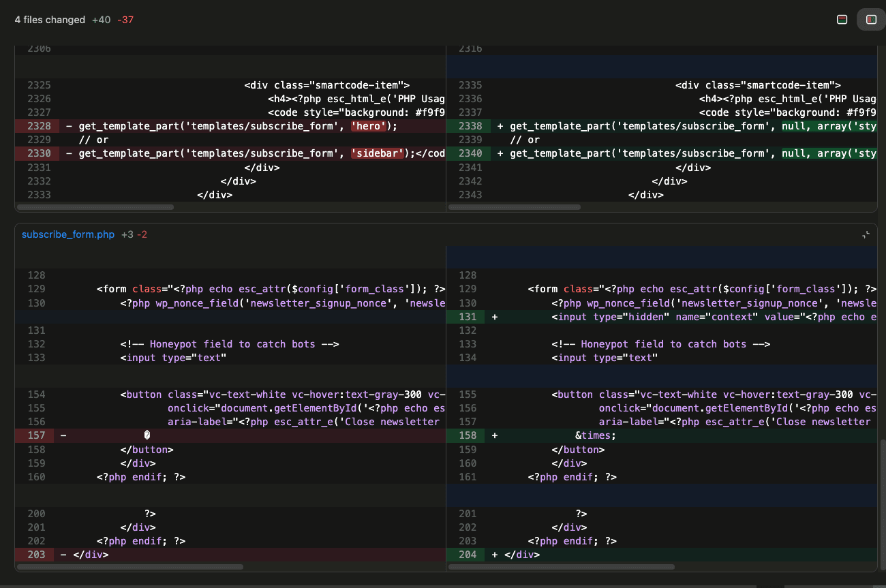Select removed closing div on line 203
The width and height of the screenshot is (886, 588).
(x=35, y=554)
